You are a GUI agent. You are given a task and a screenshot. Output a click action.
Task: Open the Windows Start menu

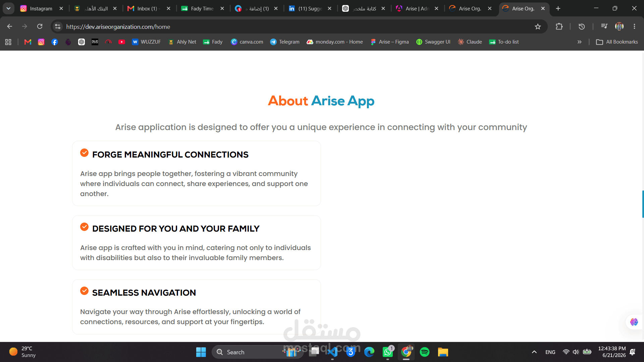(x=201, y=352)
